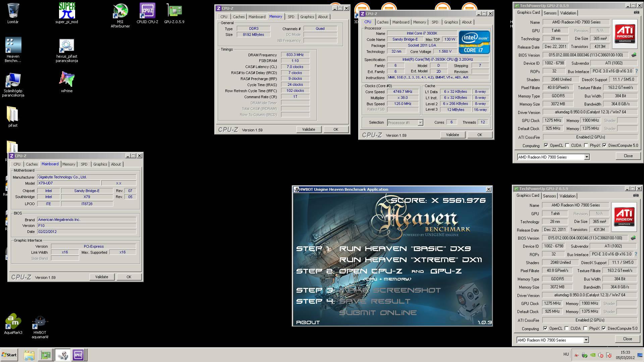
Task: Click the Bus Interface question mark in lower GPU-Z
Action: [x=636, y=254]
